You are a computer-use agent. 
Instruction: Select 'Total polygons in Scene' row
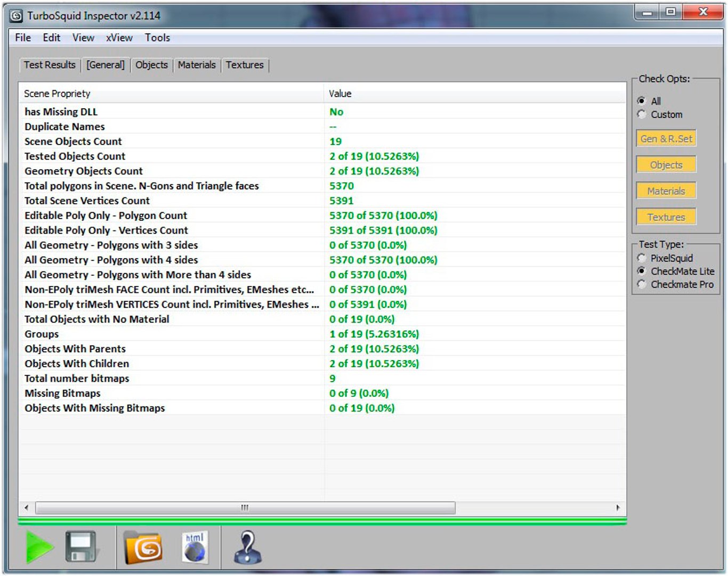322,186
